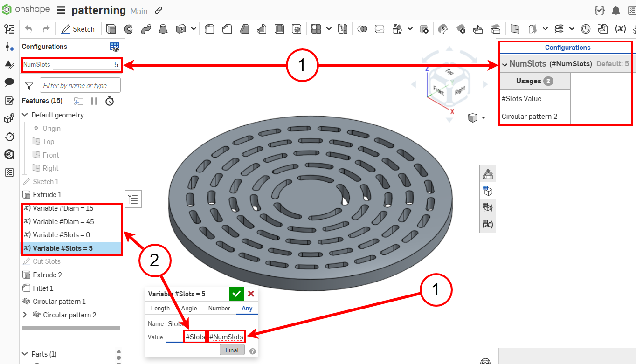The height and width of the screenshot is (364, 636).
Task: Click the Final button in variable dialog
Action: (232, 350)
